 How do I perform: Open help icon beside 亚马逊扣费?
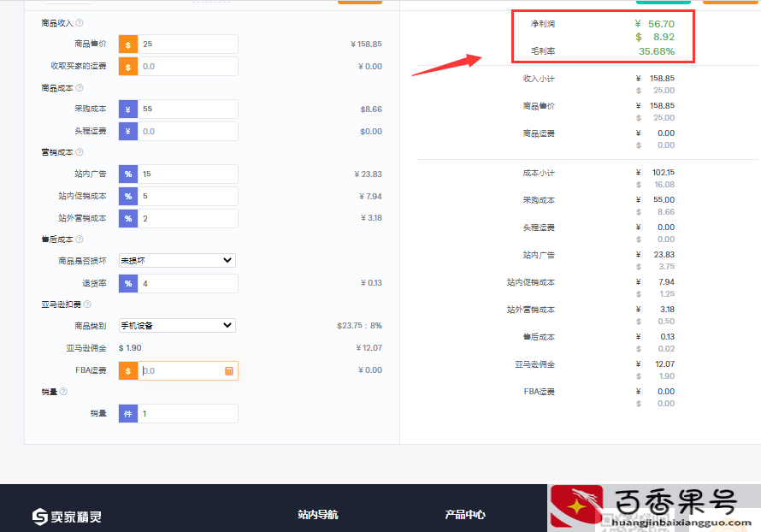click(87, 304)
